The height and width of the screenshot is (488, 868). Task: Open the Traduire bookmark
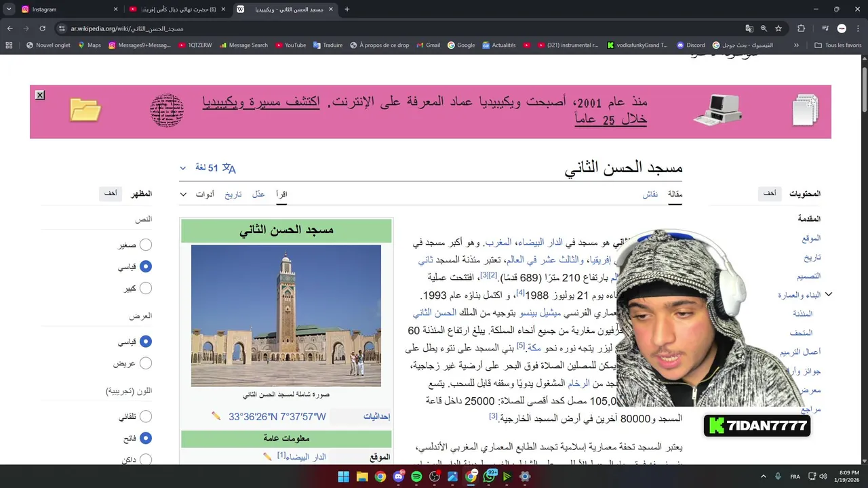tap(328, 45)
